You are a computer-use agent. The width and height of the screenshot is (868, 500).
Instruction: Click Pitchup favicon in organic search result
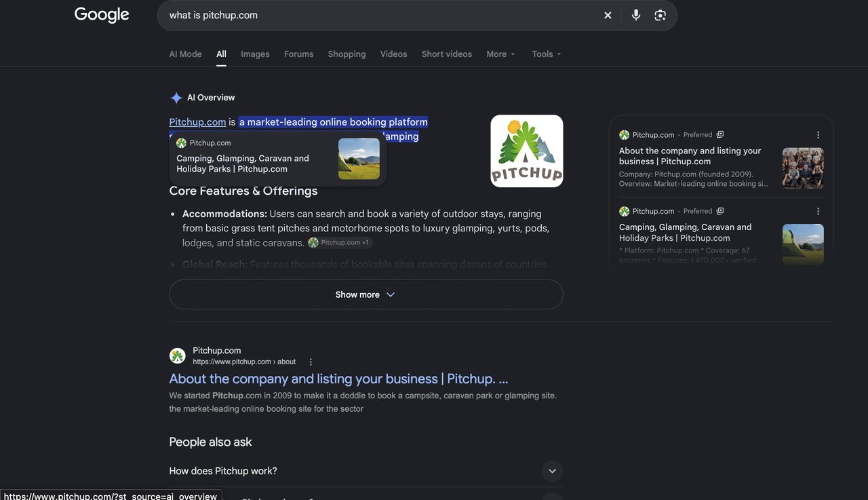point(178,355)
